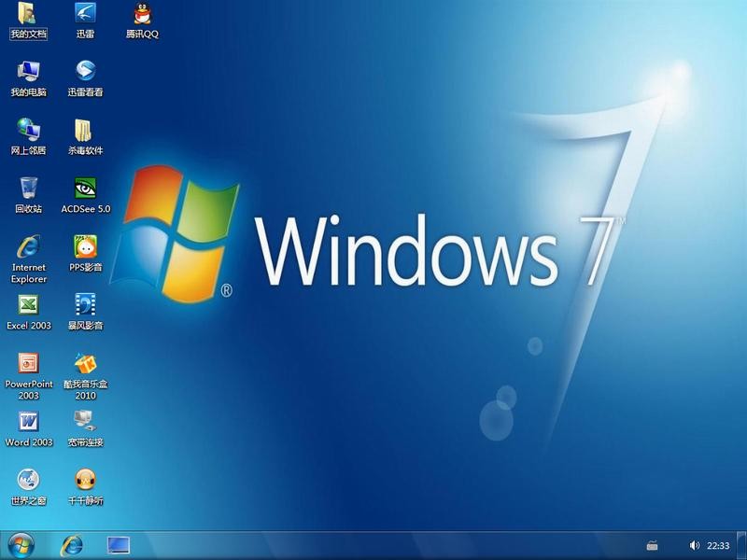Select the PowerPoint 2003 shortcut

(29, 376)
